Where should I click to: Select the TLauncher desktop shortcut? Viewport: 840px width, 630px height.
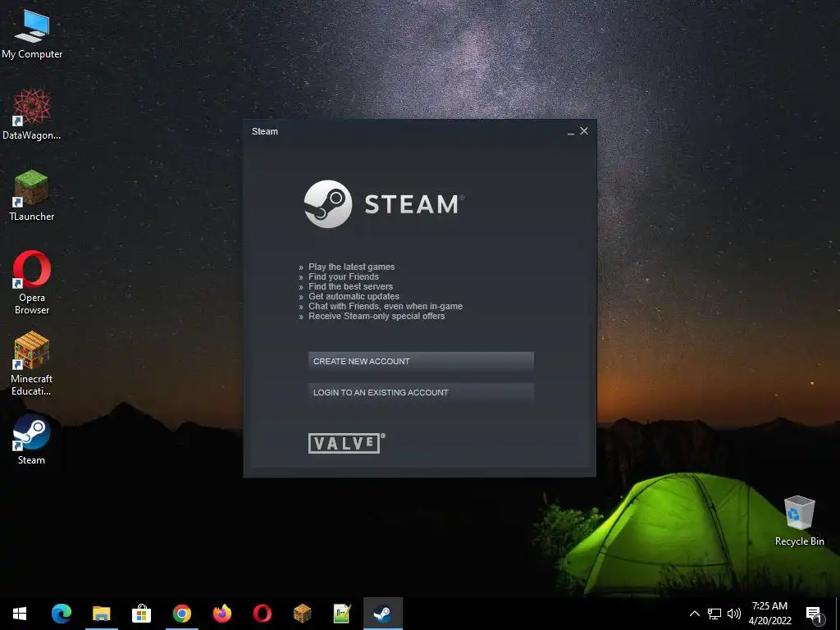32,195
